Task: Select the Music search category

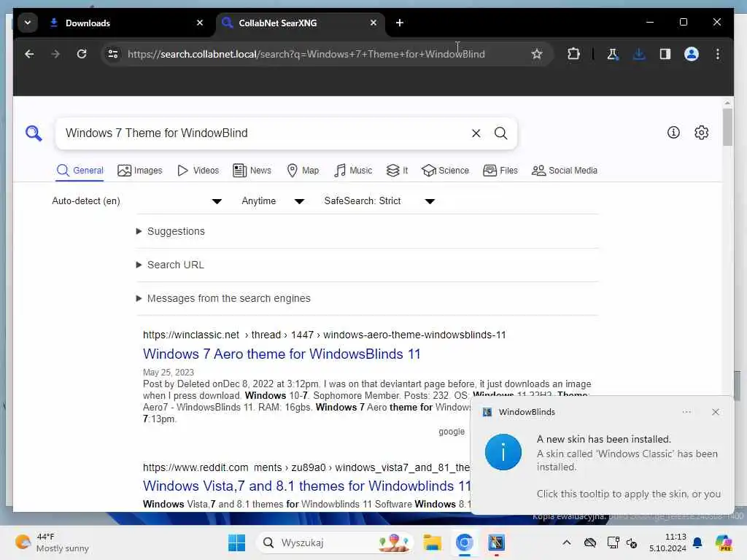Action: [x=352, y=171]
